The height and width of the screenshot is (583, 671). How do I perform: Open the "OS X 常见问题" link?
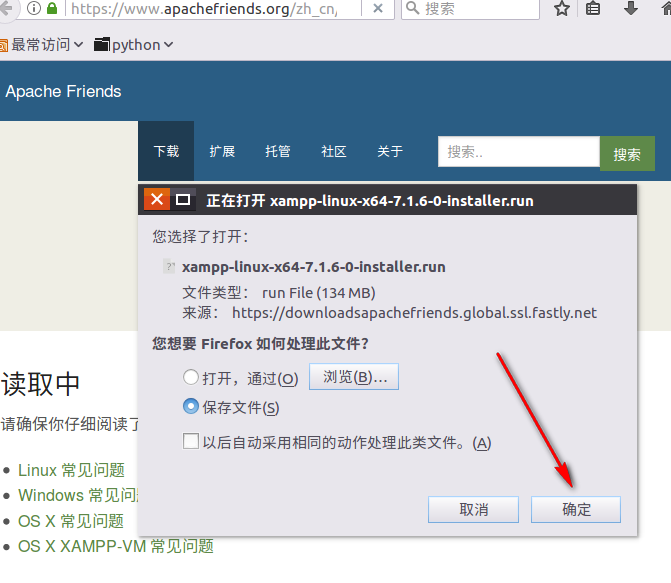point(71,521)
